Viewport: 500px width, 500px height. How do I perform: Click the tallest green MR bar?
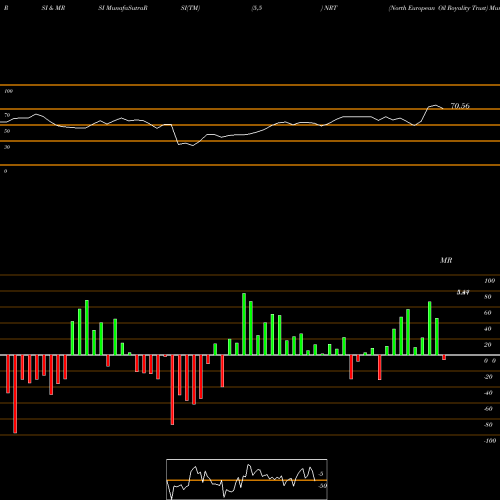(x=244, y=324)
